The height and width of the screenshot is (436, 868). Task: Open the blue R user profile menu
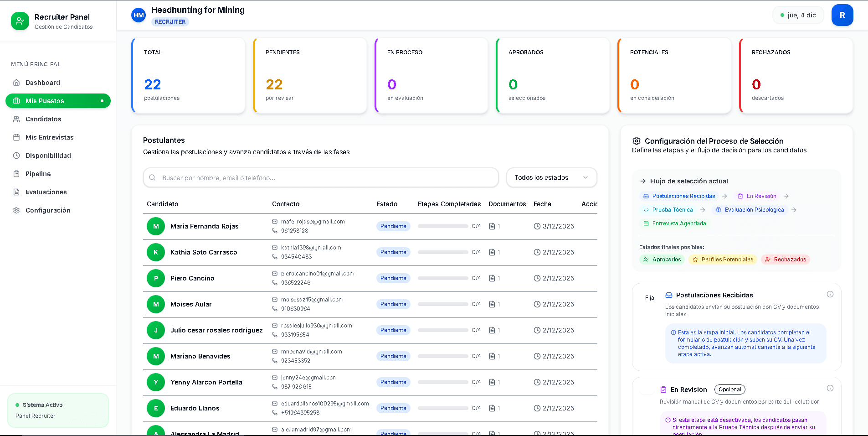(842, 15)
